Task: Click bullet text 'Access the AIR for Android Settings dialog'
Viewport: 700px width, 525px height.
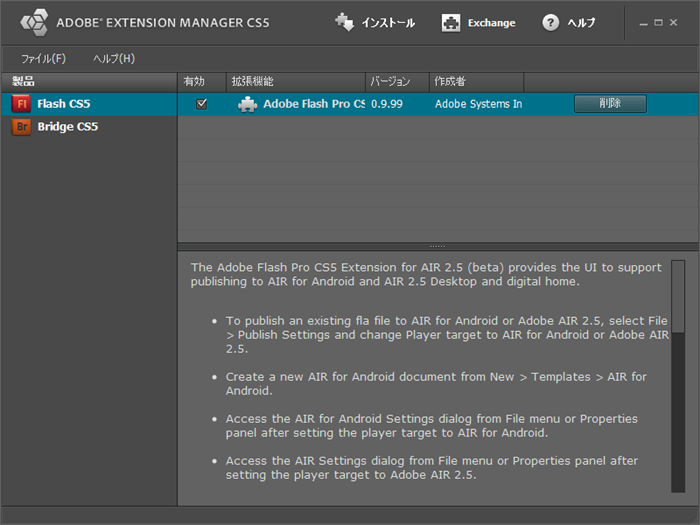Action: point(432,426)
